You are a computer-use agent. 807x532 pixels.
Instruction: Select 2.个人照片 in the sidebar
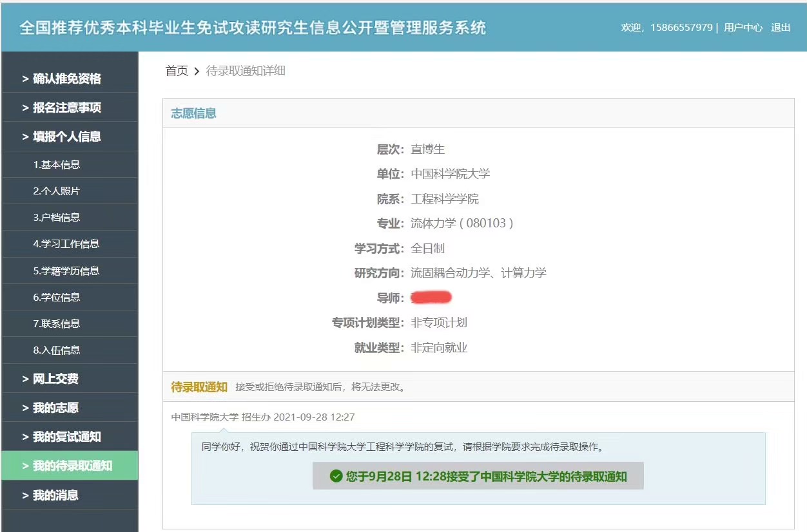[x=57, y=191]
